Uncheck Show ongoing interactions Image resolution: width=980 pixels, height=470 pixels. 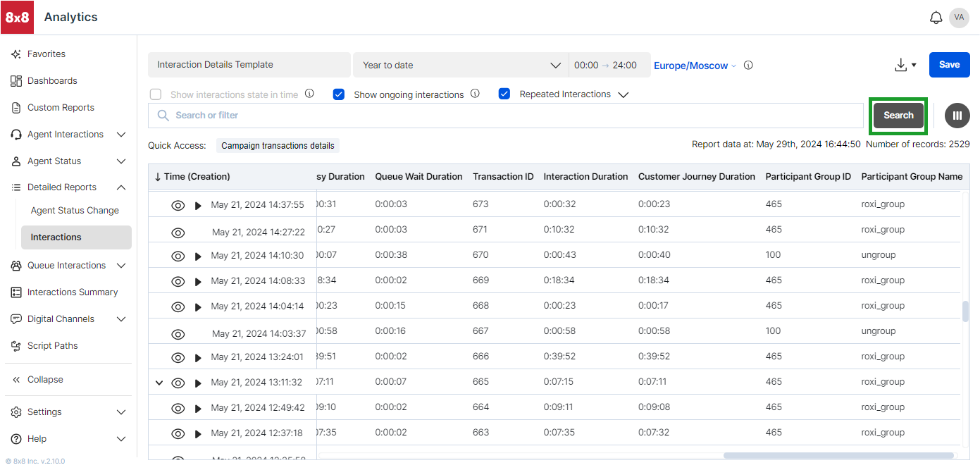[339, 94]
